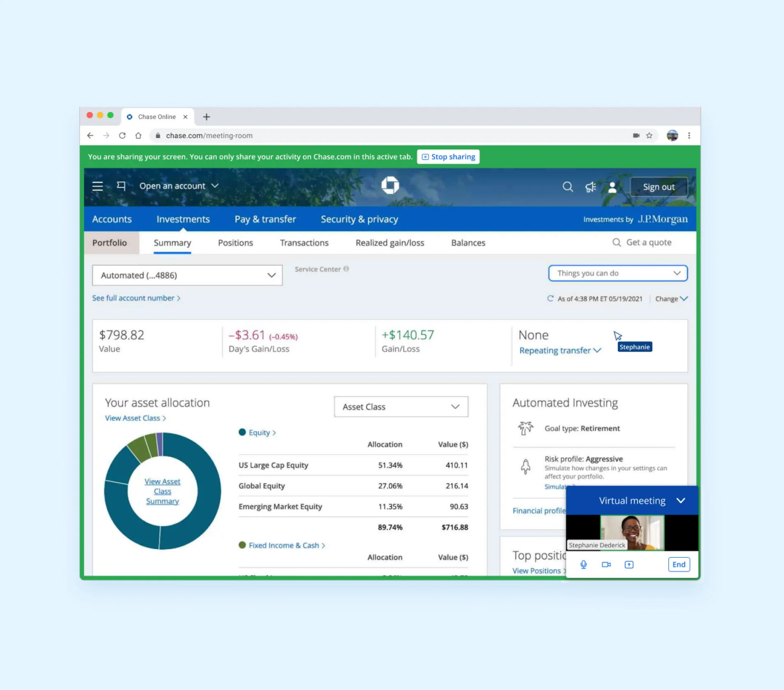Click the browser home icon

(138, 136)
